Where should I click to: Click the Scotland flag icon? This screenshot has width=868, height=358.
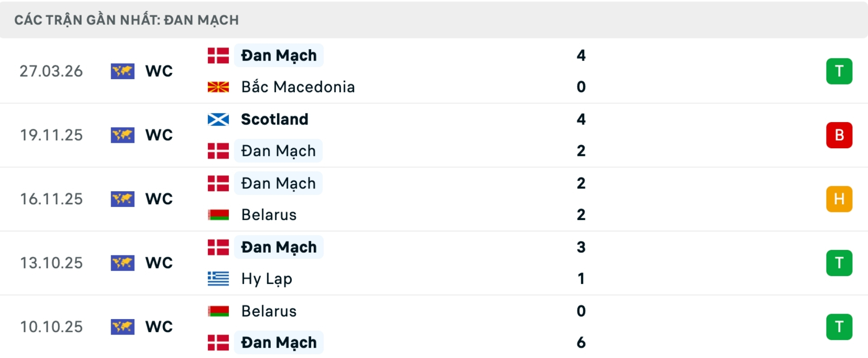pyautogui.click(x=218, y=119)
